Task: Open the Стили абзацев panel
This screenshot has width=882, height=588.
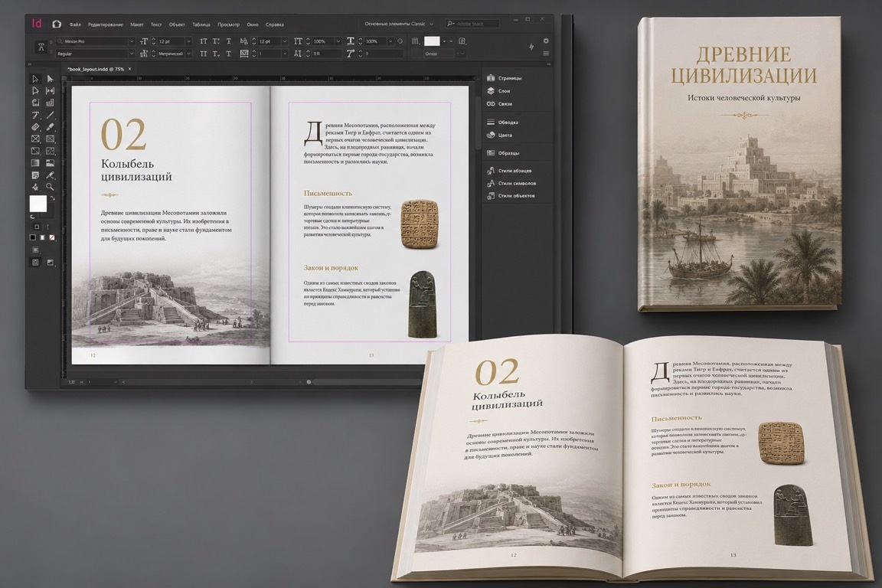Action: tap(510, 171)
